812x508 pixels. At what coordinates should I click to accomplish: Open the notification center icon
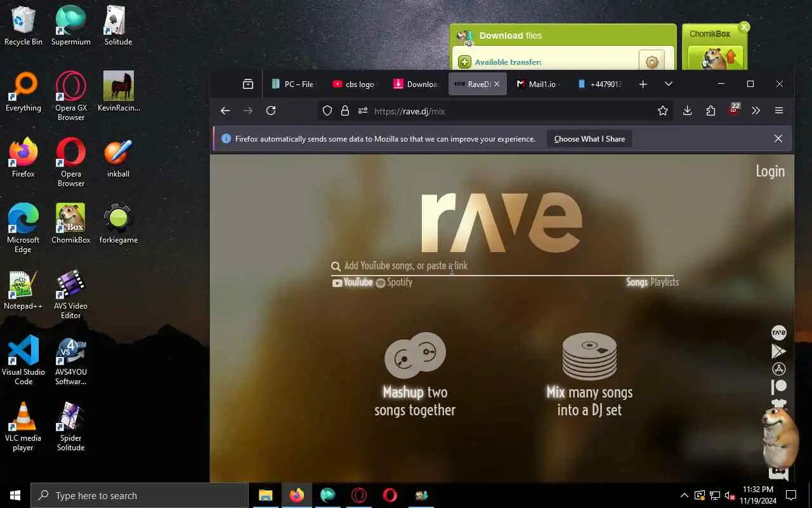click(x=791, y=495)
